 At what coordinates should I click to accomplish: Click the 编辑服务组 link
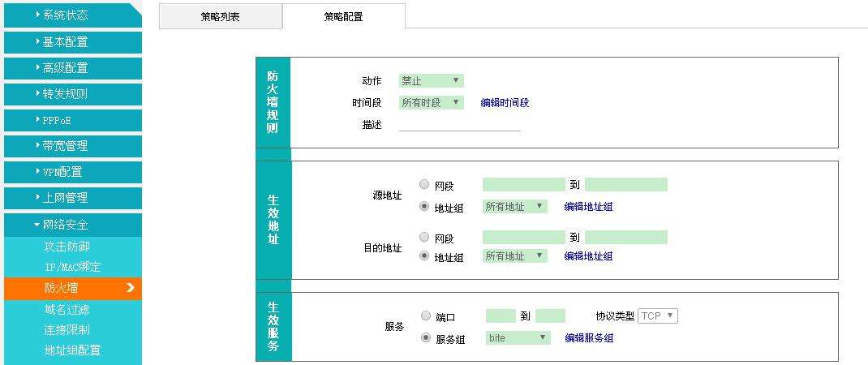point(589,338)
